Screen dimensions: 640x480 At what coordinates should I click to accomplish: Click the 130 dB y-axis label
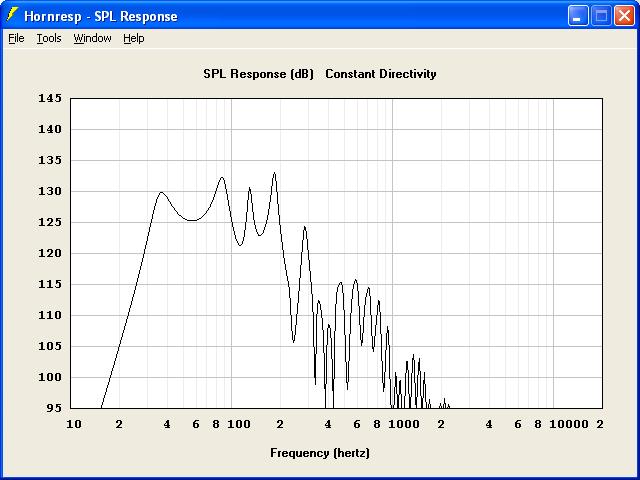coord(50,191)
